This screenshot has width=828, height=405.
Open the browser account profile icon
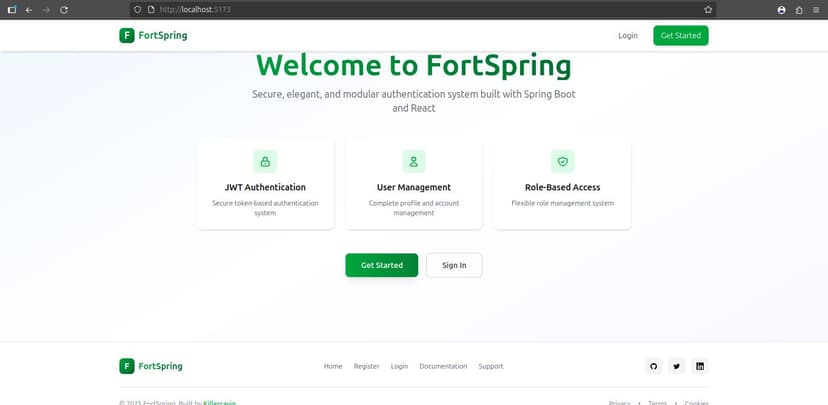(x=782, y=10)
